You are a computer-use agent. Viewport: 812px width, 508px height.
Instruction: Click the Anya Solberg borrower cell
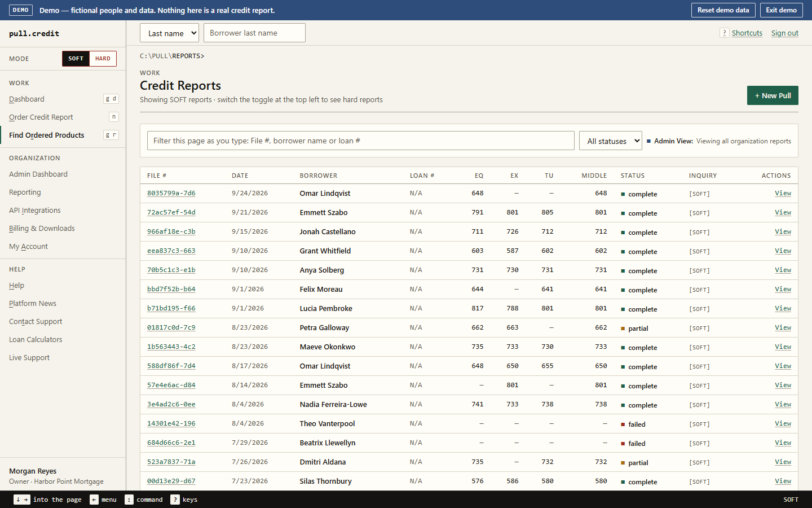(x=321, y=270)
